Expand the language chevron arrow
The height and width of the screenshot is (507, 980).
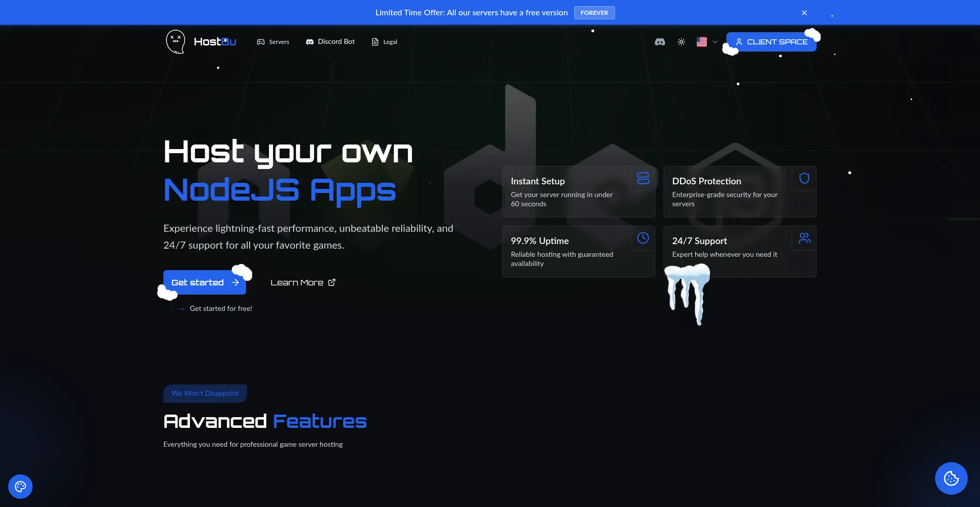point(715,42)
